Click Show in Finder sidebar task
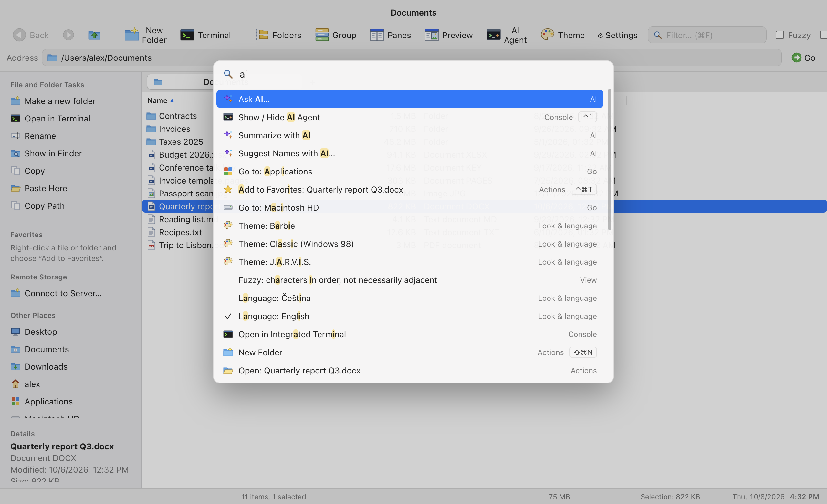The image size is (827, 504). (x=46, y=153)
